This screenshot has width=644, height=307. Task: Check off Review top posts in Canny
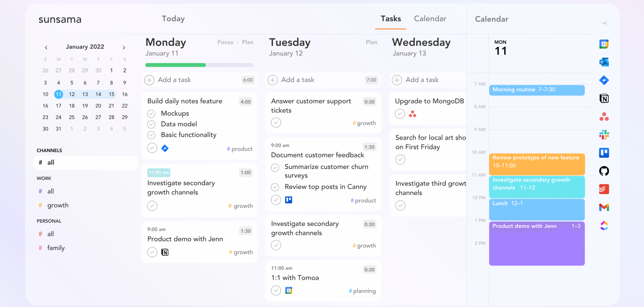tap(275, 187)
